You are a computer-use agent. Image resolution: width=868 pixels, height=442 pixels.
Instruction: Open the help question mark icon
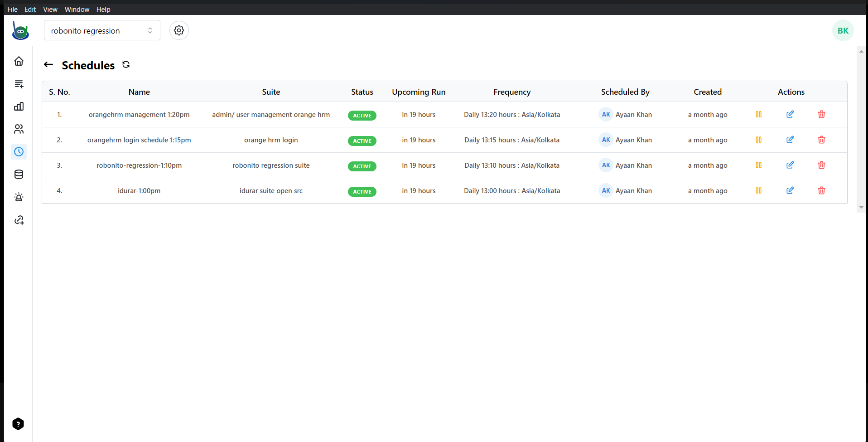click(x=18, y=424)
